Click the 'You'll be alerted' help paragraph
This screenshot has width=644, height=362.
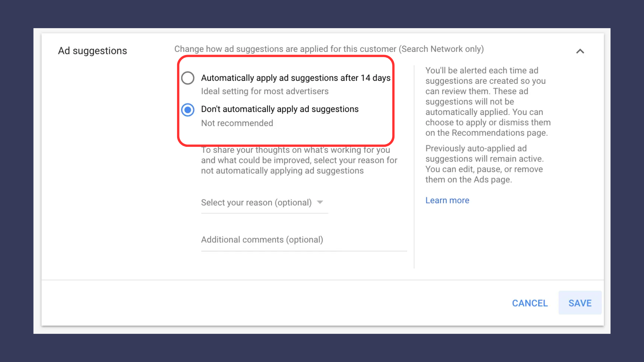[x=488, y=102]
